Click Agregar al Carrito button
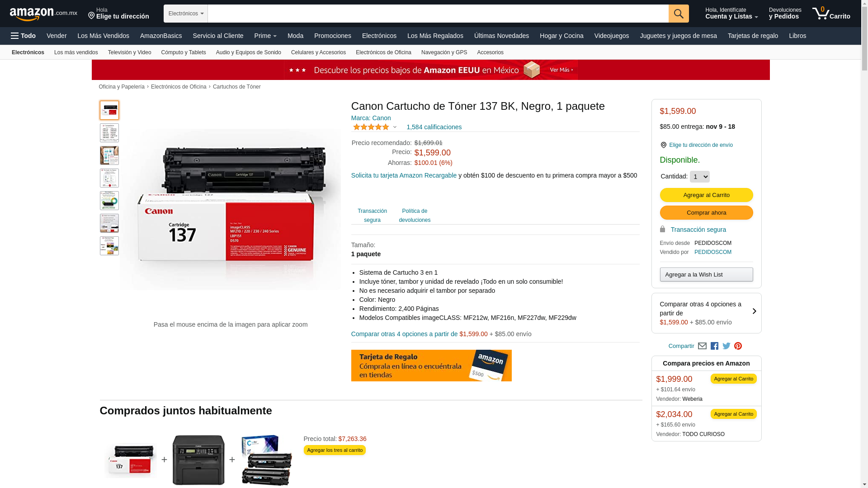 [706, 195]
